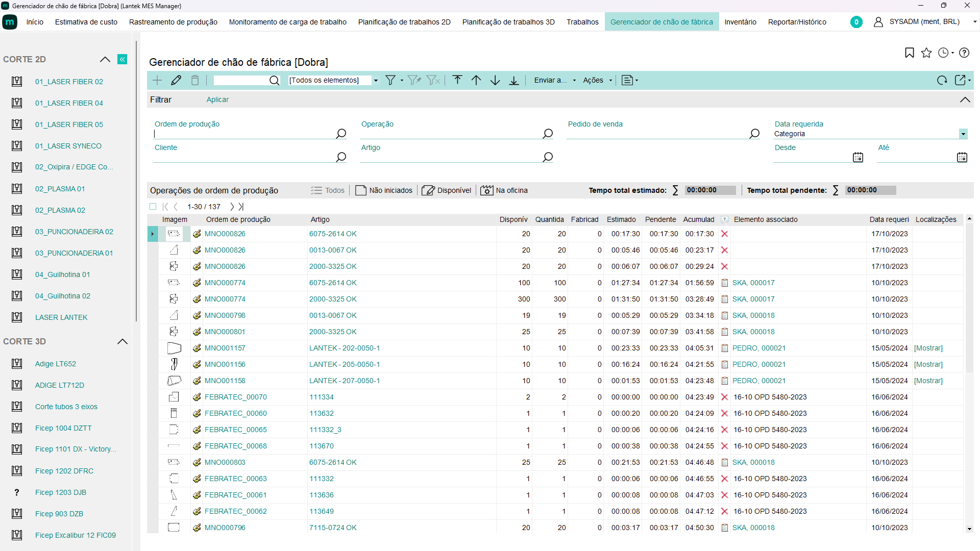
Task: Open lookup for Pedido de venda field
Action: (754, 134)
